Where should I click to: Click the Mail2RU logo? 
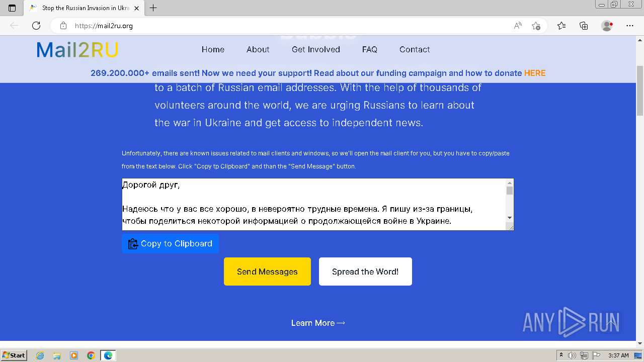[77, 50]
